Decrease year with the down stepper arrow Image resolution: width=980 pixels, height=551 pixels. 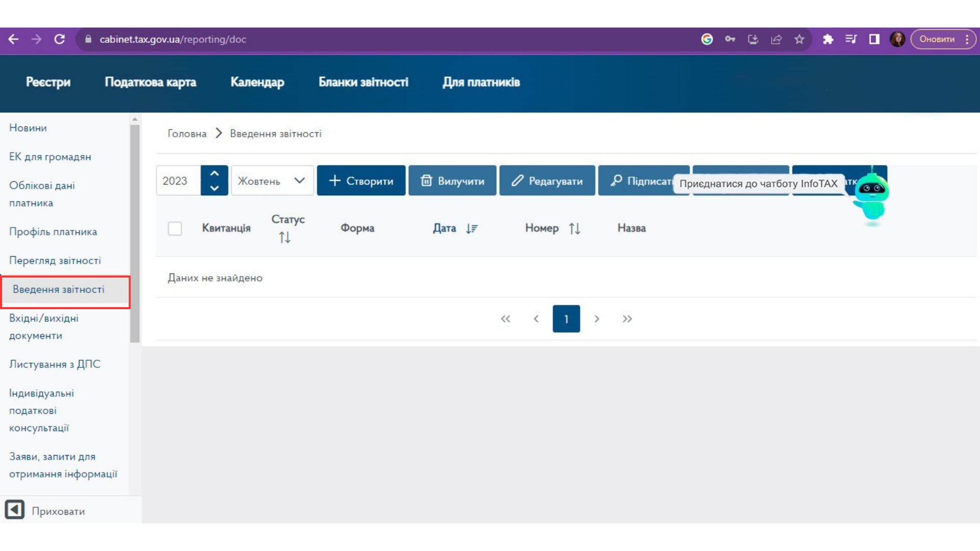pyautogui.click(x=214, y=188)
